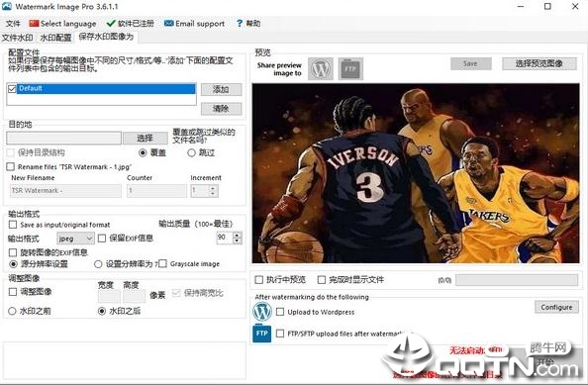Adjust the Increment spinner arrows
Screen dimensions: 588x385
pos(213,191)
